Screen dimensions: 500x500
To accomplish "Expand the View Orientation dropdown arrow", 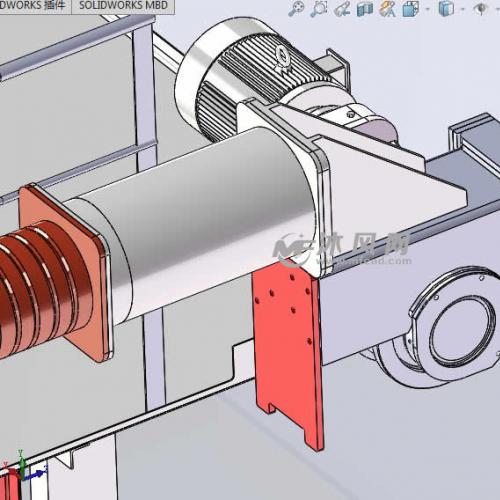I will pos(428,9).
